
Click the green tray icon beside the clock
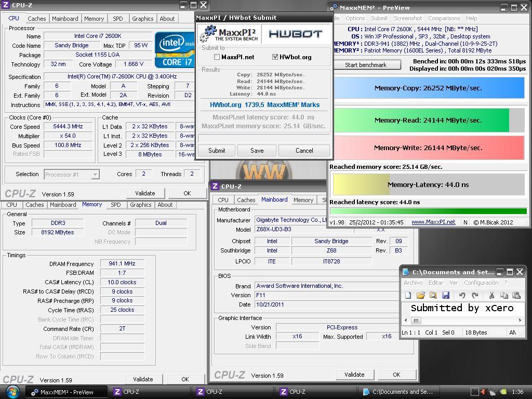(x=503, y=392)
